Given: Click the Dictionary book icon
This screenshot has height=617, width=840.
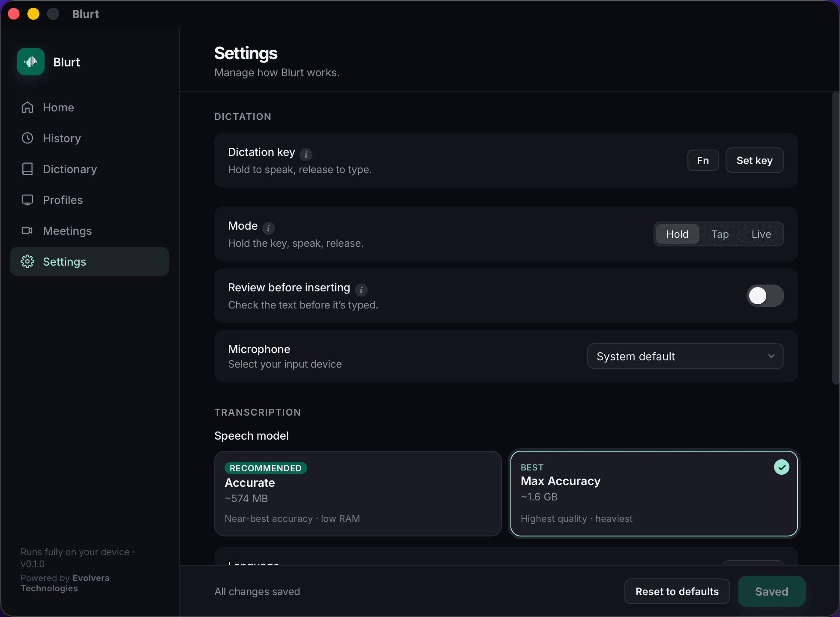Looking at the screenshot, I should [x=27, y=169].
